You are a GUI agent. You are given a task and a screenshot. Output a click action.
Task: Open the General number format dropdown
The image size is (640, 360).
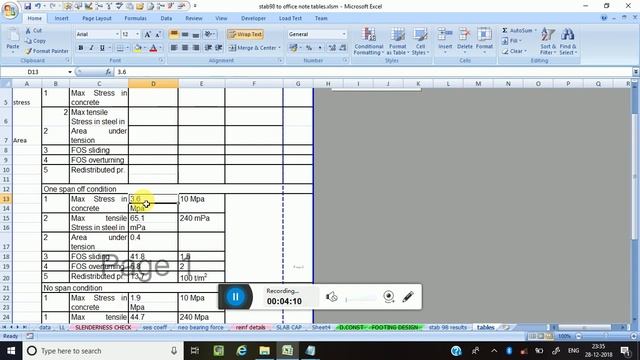[x=344, y=34]
